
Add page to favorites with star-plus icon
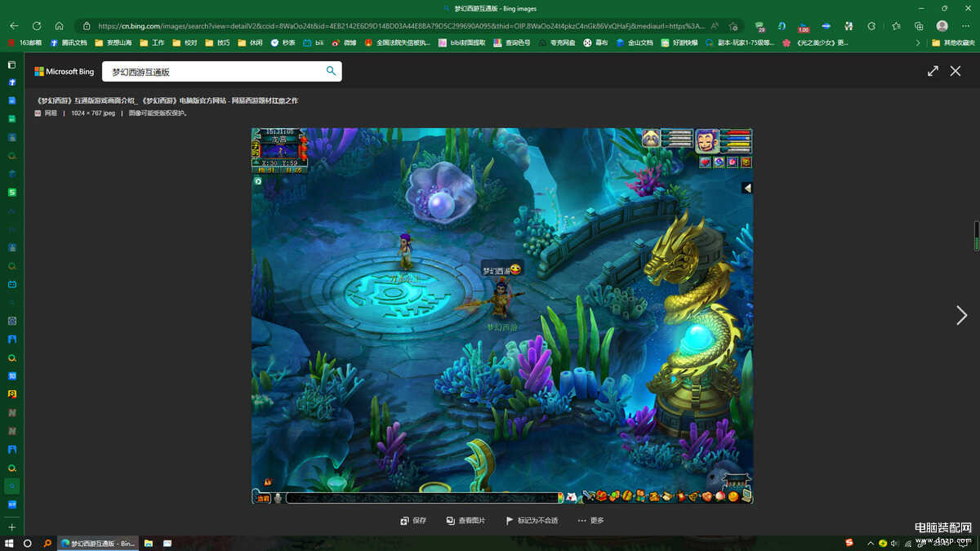tap(733, 26)
